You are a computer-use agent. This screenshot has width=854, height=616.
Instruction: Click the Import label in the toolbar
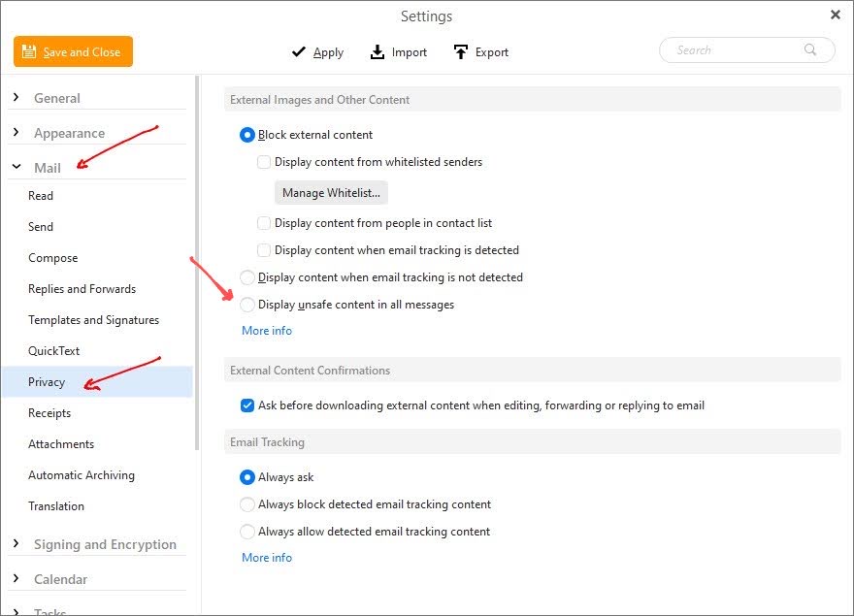[x=409, y=52]
